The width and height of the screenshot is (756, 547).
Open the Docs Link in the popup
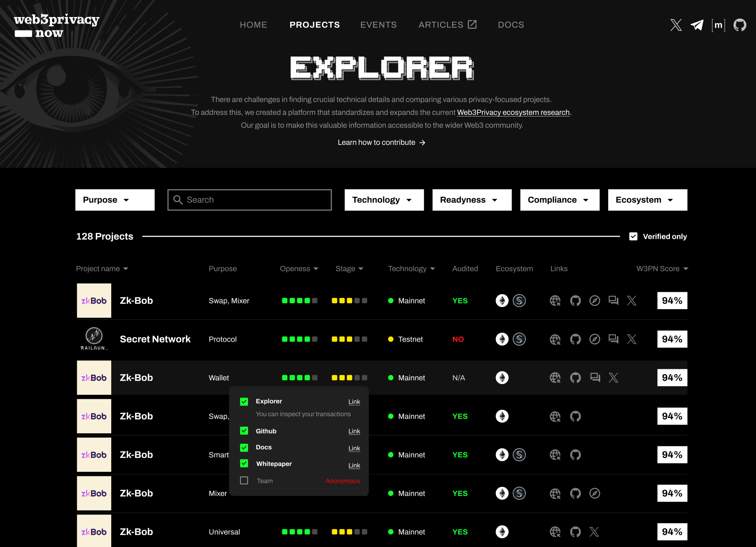coord(354,448)
